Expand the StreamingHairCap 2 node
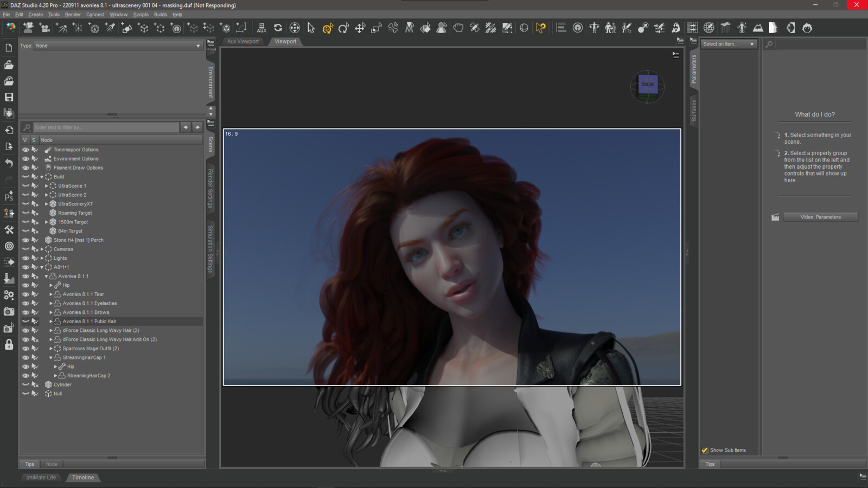Viewport: 868px width, 488px height. point(55,376)
